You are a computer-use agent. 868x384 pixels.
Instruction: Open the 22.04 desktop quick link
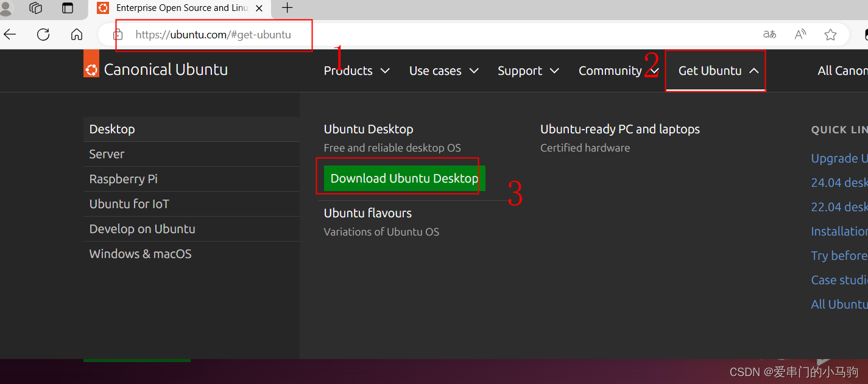[x=839, y=207]
